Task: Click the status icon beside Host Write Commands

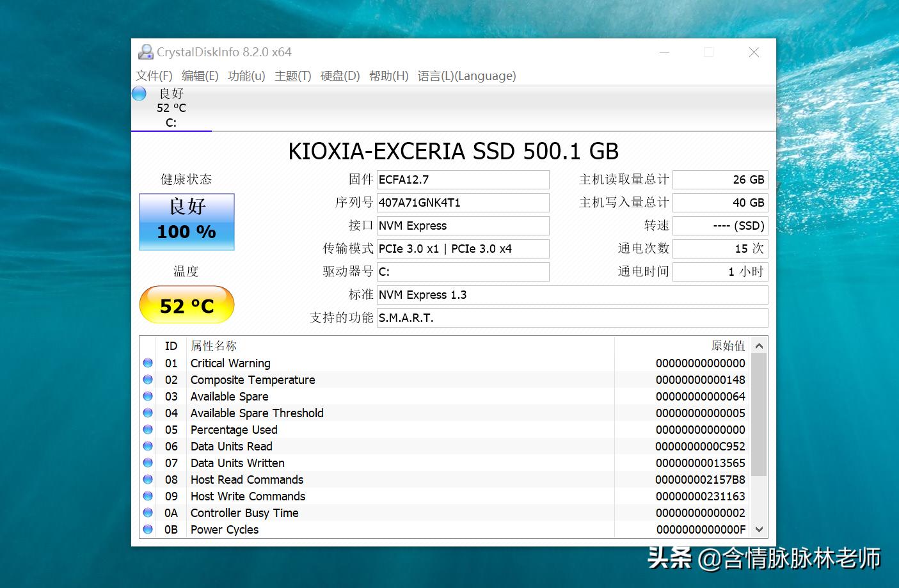Action: click(x=148, y=496)
